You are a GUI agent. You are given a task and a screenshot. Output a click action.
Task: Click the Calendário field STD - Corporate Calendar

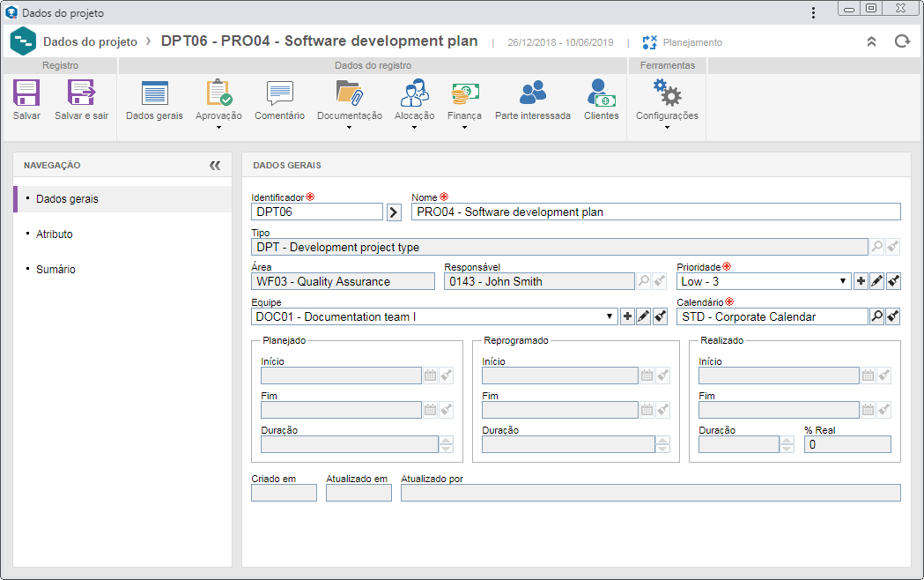(x=772, y=316)
